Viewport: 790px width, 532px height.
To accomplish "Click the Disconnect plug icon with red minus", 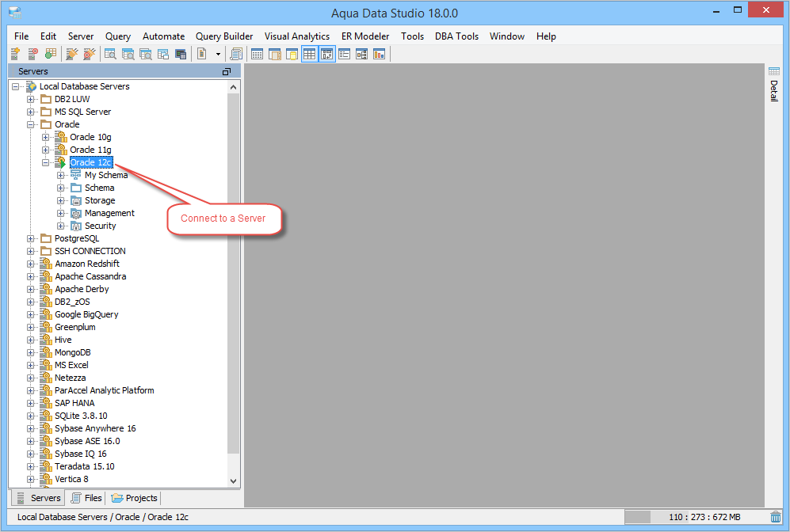I will [90, 54].
